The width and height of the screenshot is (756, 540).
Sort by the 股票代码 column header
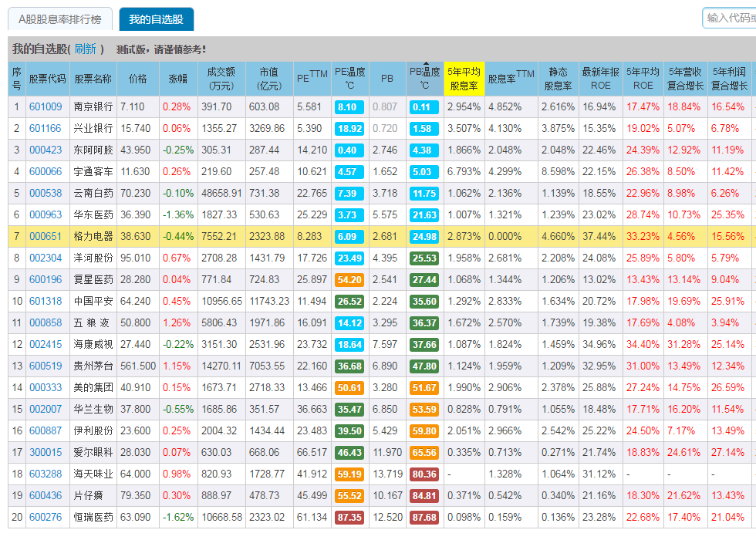click(x=47, y=79)
